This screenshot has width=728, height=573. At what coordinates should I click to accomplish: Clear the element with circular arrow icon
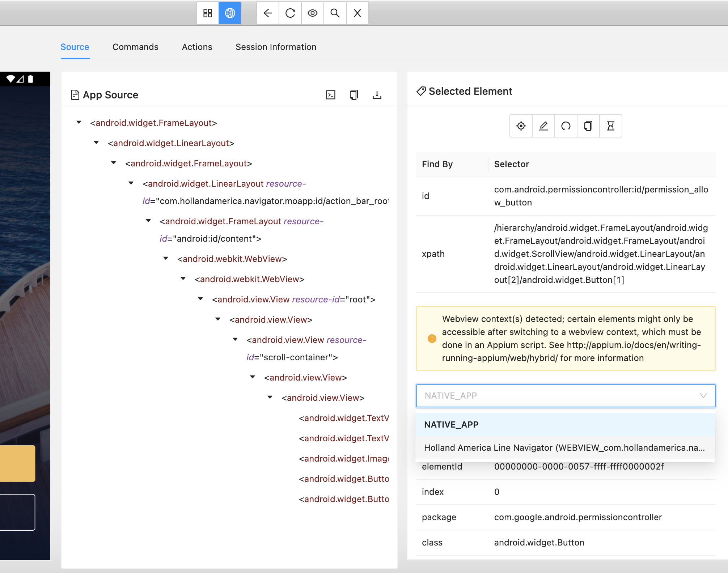tap(566, 126)
